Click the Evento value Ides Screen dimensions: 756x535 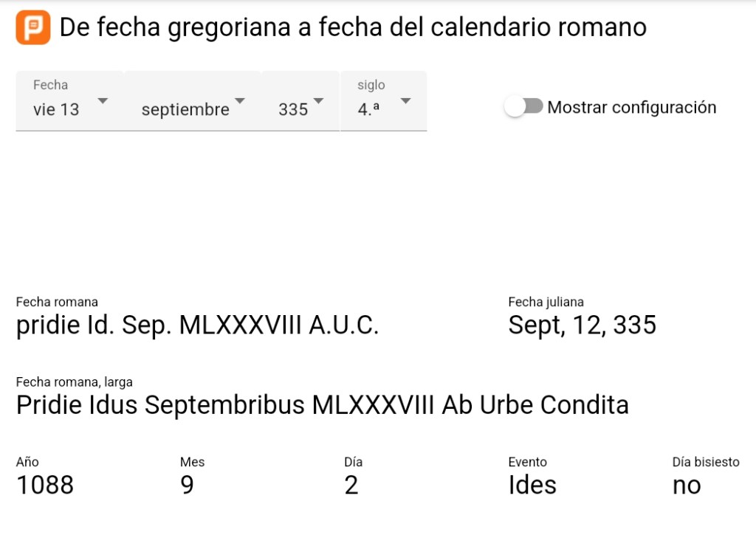(x=532, y=485)
